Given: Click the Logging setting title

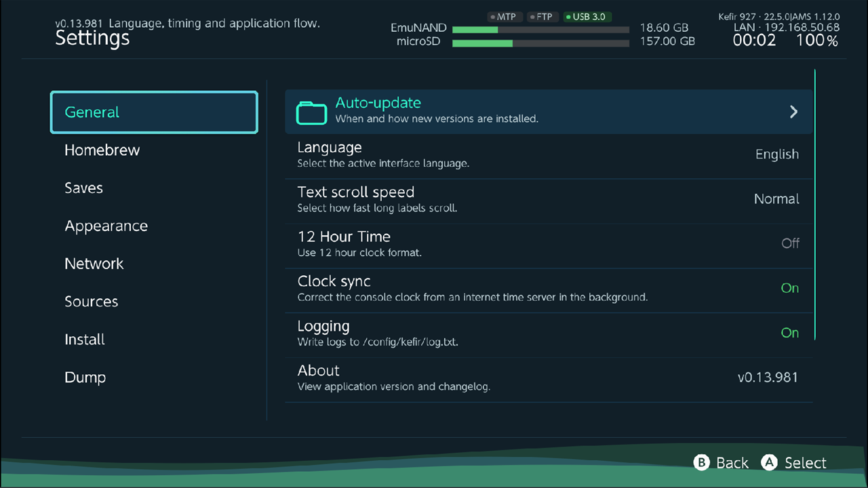Looking at the screenshot, I should [323, 326].
